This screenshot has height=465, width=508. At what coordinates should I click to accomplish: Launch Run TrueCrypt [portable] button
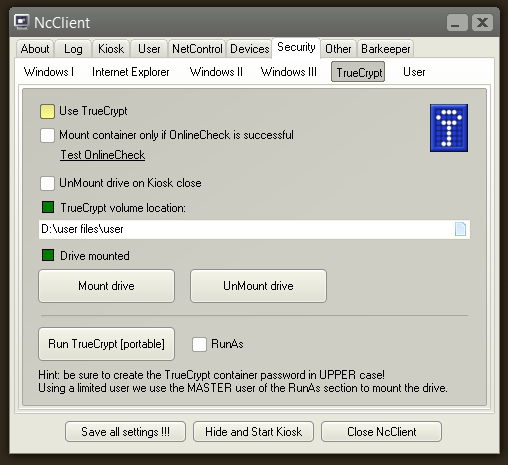pyautogui.click(x=106, y=344)
